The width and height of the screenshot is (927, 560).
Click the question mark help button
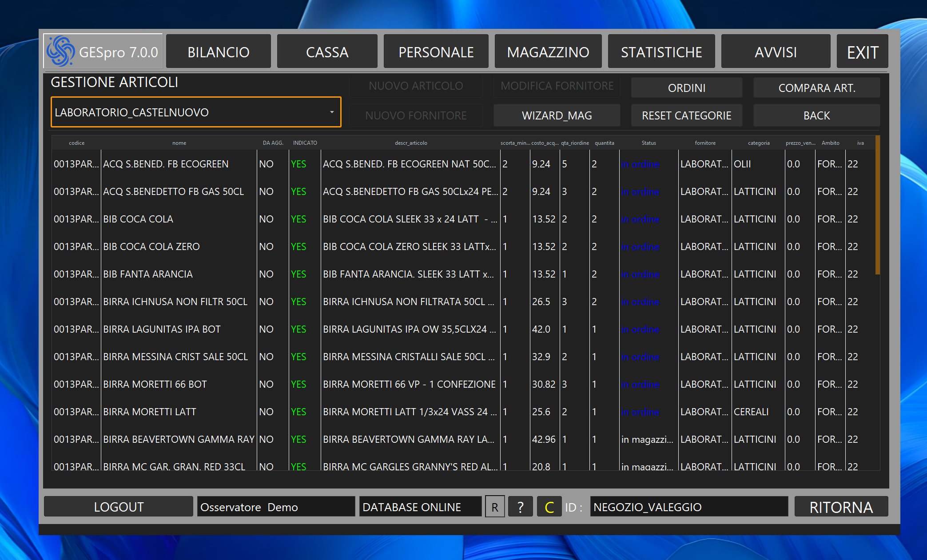[521, 507]
